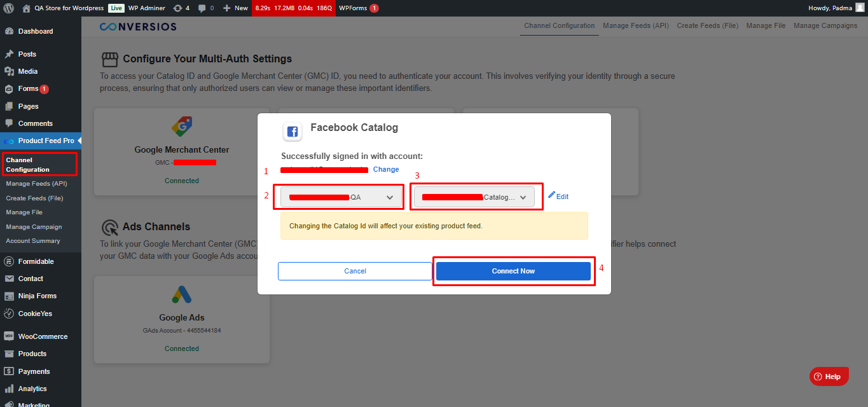The width and height of the screenshot is (868, 407).
Task: Click the Change account link
Action: 386,169
